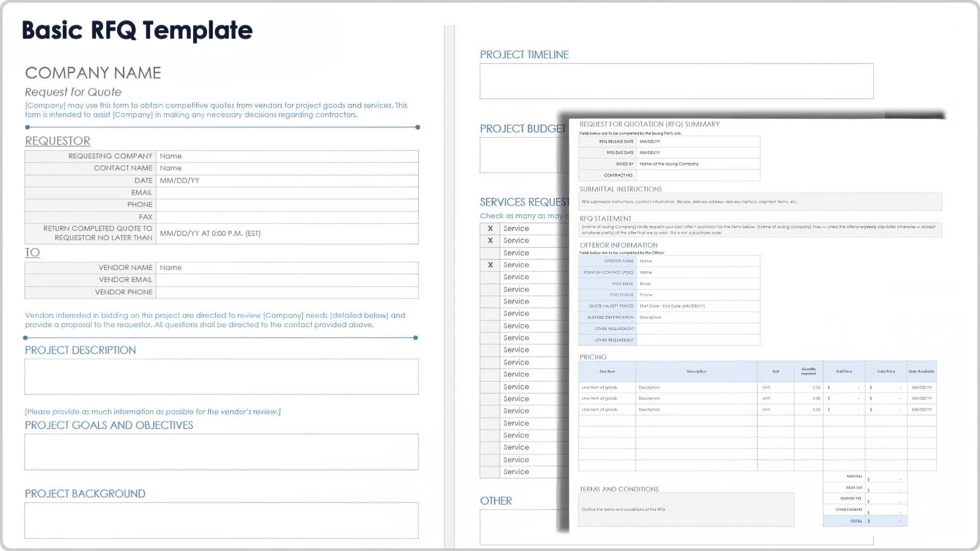Click the POC Email field
The height and width of the screenshot is (551, 980).
coord(698,284)
